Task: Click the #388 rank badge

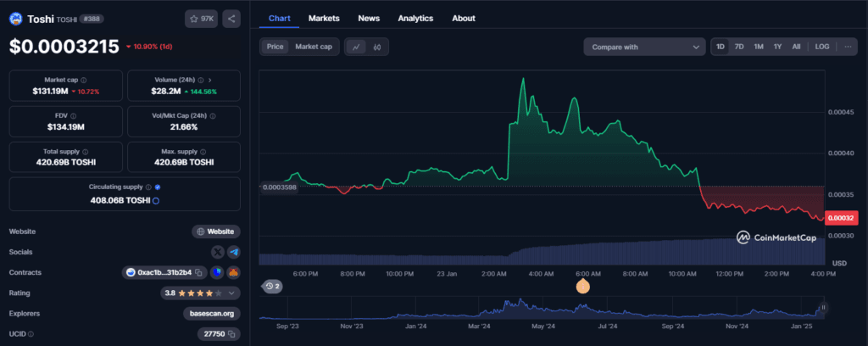Action: [92, 19]
